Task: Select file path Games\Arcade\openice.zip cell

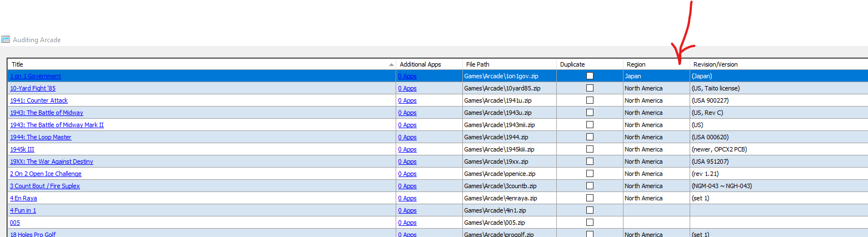Action: (x=510, y=174)
